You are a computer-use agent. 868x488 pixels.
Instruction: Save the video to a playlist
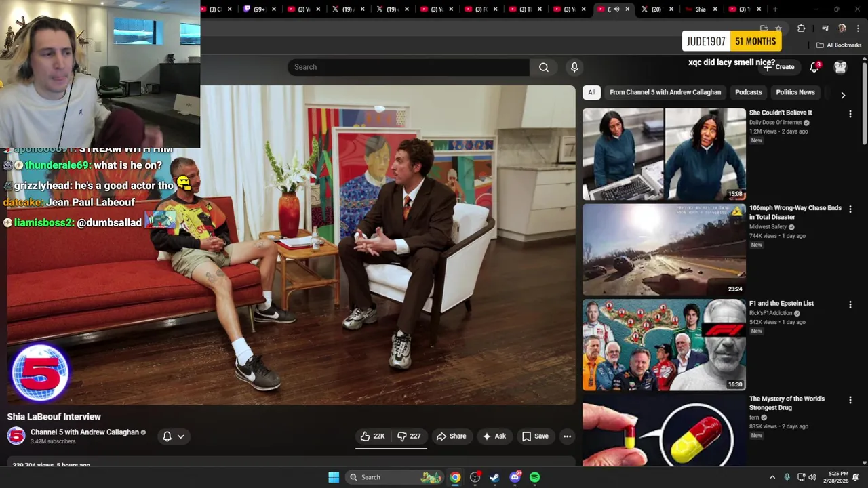(535, 436)
